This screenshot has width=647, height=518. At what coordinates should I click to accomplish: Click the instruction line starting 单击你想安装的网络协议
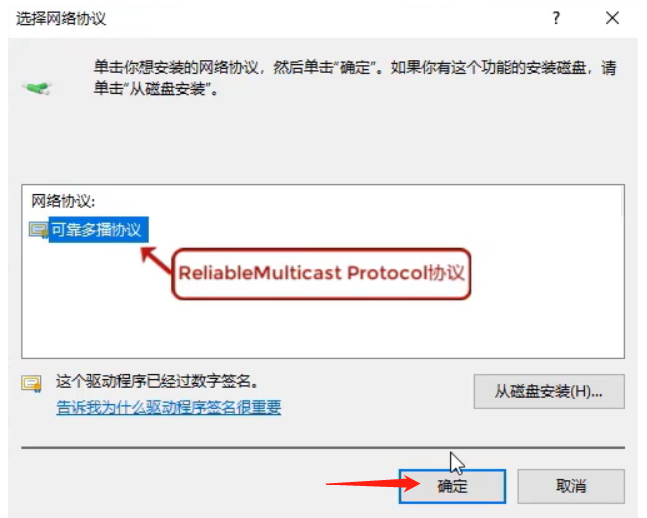click(355, 67)
